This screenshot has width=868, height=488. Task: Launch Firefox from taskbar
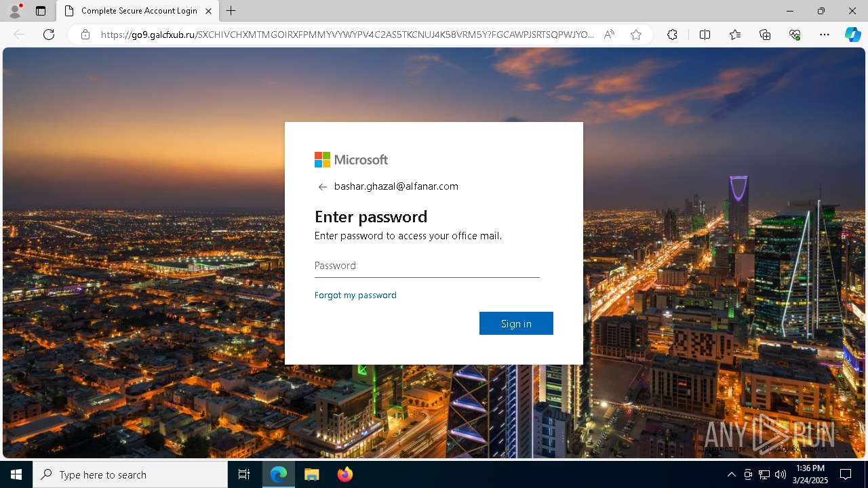click(x=344, y=474)
